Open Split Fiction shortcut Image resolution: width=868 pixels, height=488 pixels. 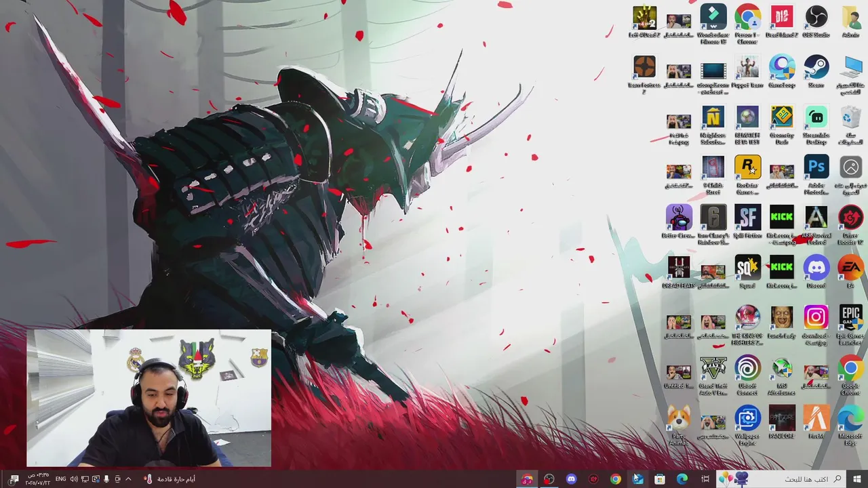tap(747, 222)
